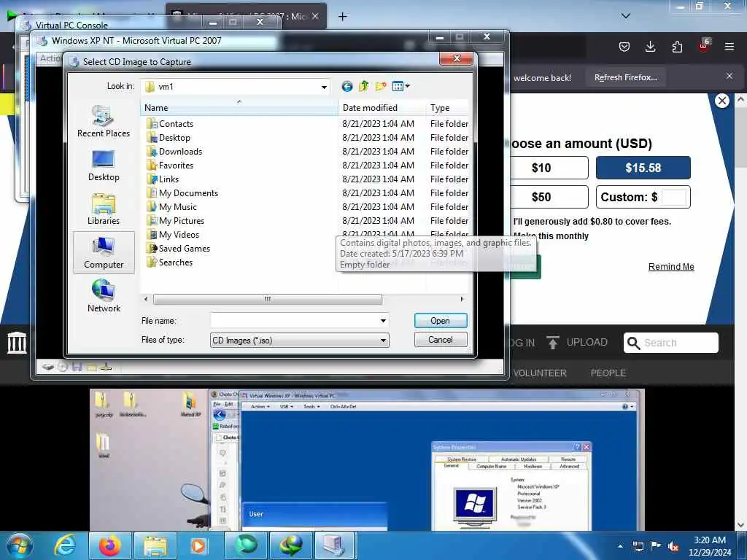Dismiss the Firefox welcome back notification
Image resolution: width=747 pixels, height=560 pixels.
click(x=729, y=76)
